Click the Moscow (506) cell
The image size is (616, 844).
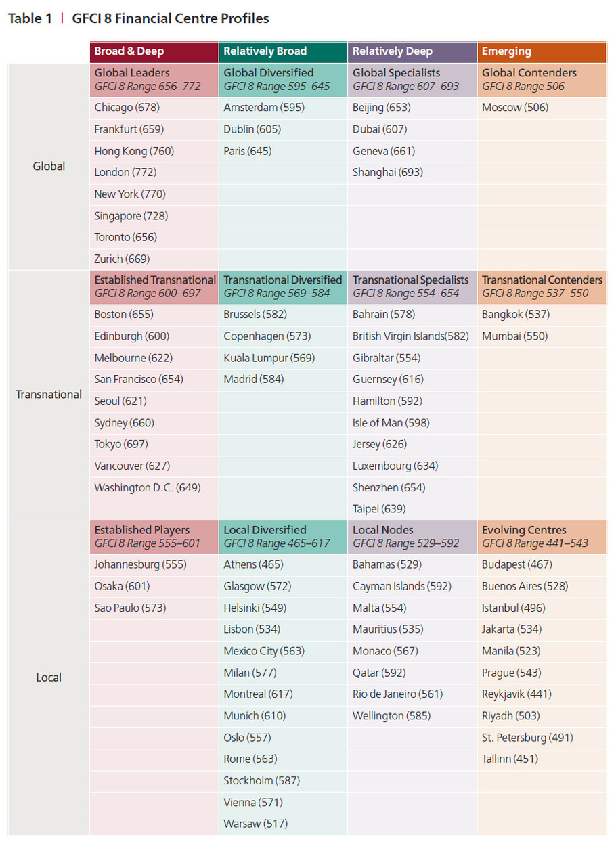(x=515, y=108)
